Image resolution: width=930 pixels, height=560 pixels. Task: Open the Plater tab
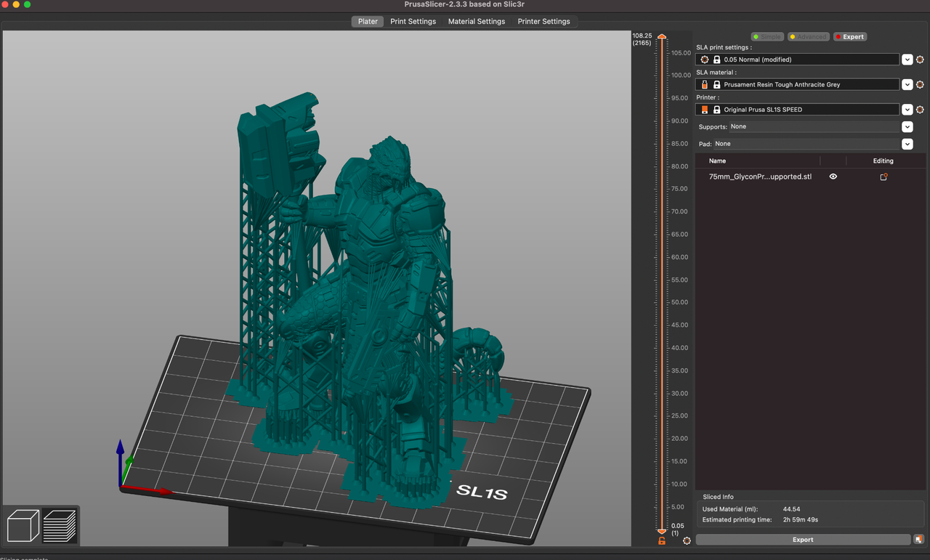coord(368,21)
